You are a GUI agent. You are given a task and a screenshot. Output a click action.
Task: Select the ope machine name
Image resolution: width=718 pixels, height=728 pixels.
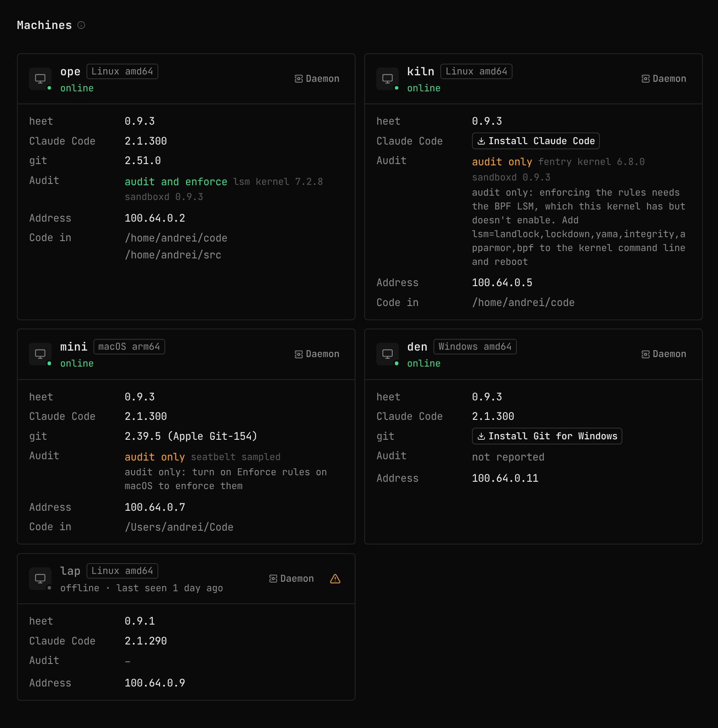[x=71, y=72]
